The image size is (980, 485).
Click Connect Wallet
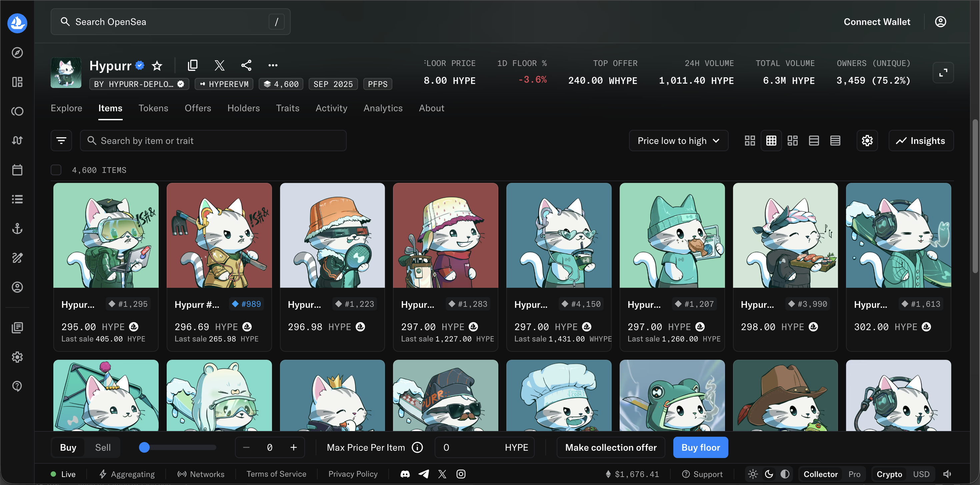click(x=877, y=22)
